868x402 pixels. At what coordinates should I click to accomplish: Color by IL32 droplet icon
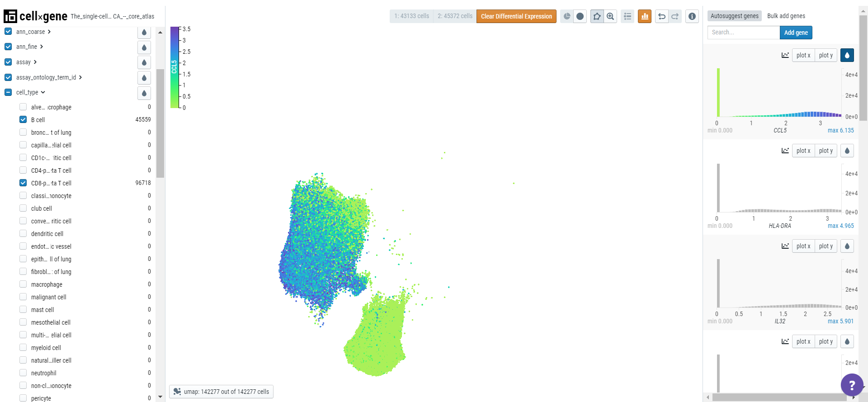(x=847, y=246)
